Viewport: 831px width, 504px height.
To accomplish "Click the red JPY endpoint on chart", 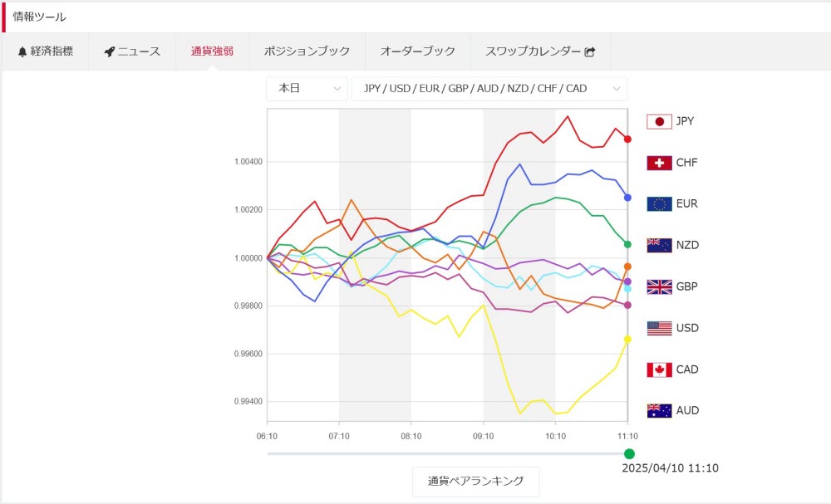I will click(x=627, y=139).
